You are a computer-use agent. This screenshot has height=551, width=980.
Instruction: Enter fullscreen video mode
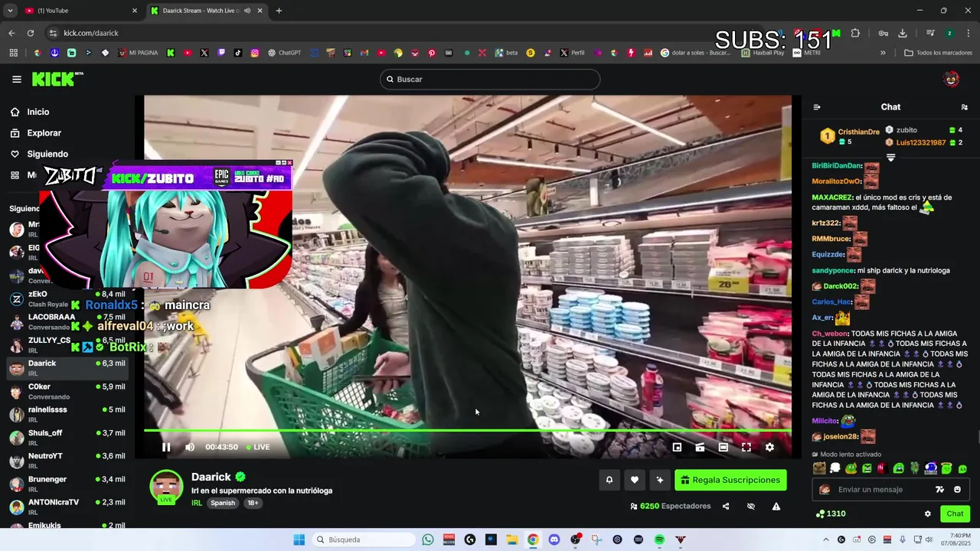pos(746,447)
